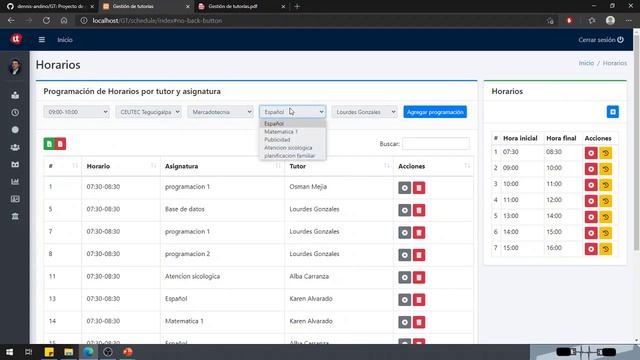The height and width of the screenshot is (360, 640).
Task: Select Publicidad from the subject list
Action: tap(292, 140)
